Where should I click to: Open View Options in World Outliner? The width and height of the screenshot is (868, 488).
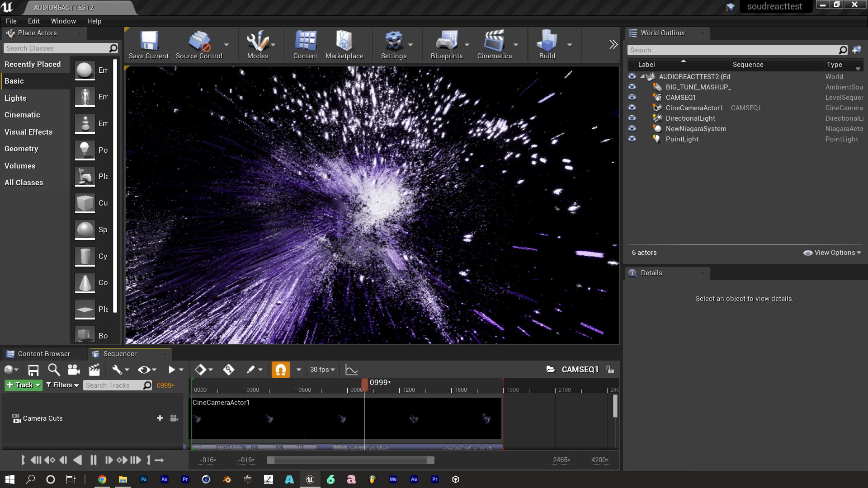point(832,253)
